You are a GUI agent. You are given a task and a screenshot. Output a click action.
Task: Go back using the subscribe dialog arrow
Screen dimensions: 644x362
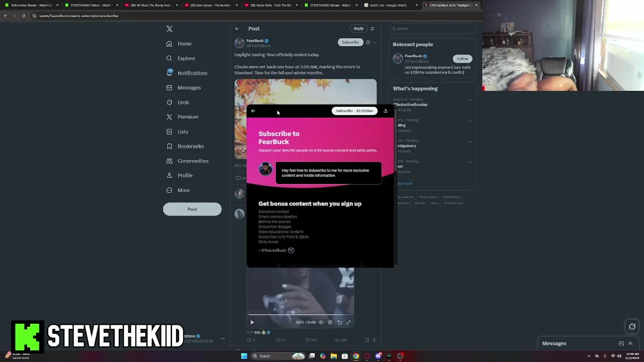[x=253, y=111]
